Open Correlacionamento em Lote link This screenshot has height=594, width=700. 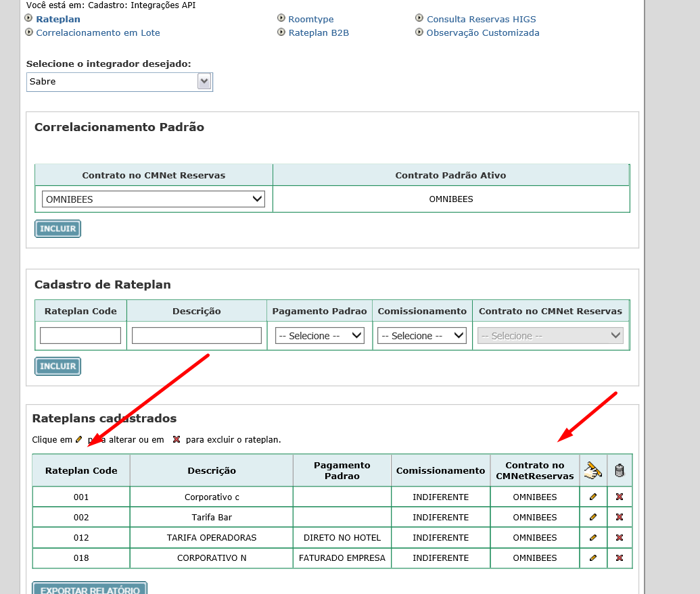[x=98, y=32]
